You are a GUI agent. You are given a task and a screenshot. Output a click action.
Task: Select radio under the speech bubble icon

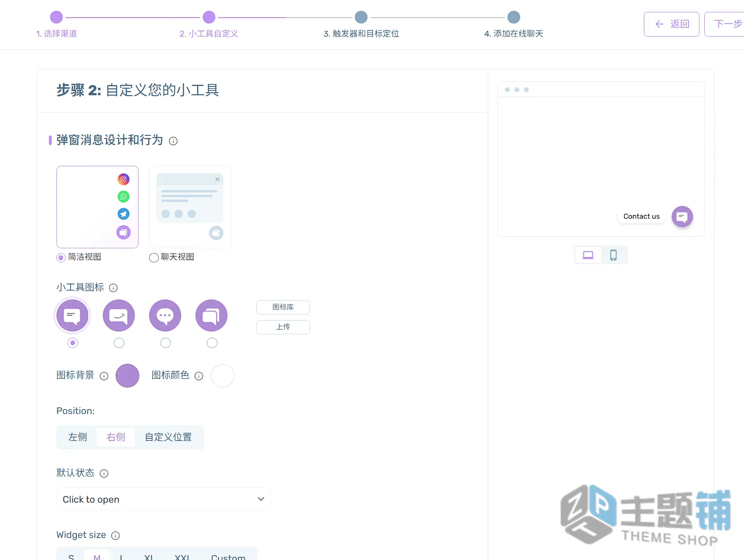73,343
